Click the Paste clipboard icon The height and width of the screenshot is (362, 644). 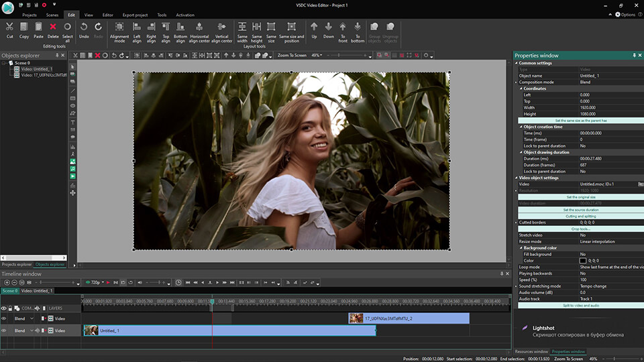tap(38, 27)
